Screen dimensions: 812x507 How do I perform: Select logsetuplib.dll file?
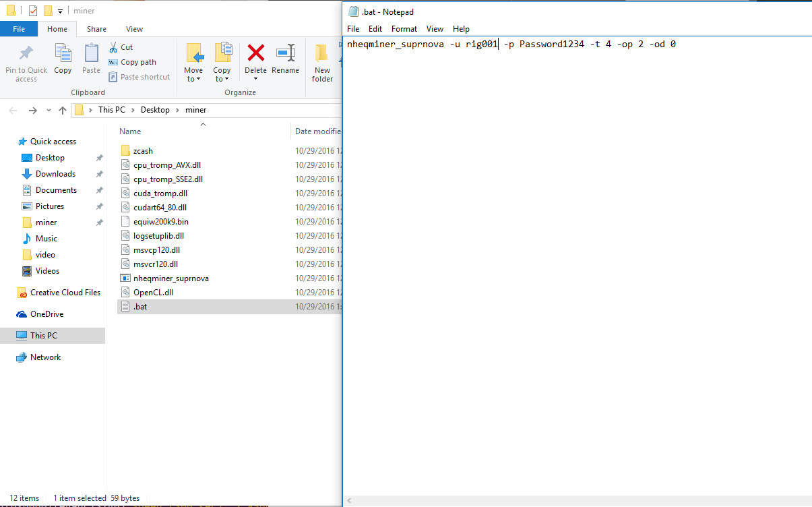click(158, 236)
